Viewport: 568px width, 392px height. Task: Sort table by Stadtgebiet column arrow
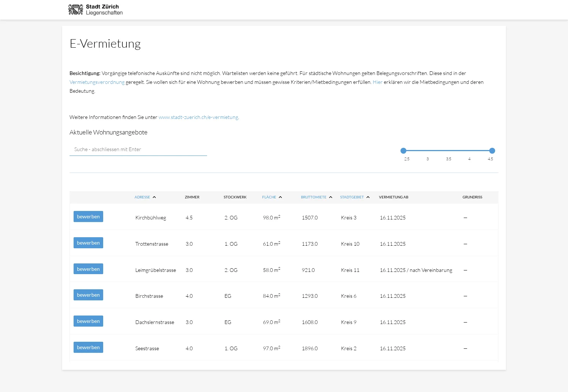click(x=368, y=197)
